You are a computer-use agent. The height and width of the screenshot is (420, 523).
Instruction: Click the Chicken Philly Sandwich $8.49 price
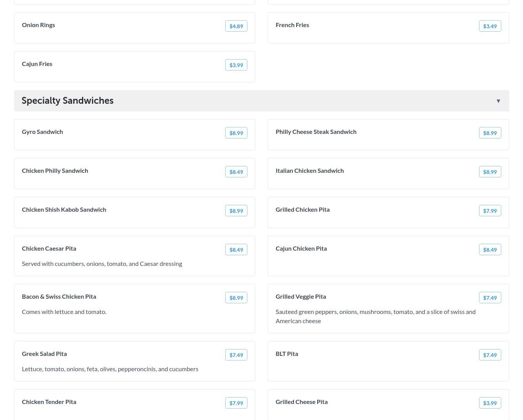(236, 172)
